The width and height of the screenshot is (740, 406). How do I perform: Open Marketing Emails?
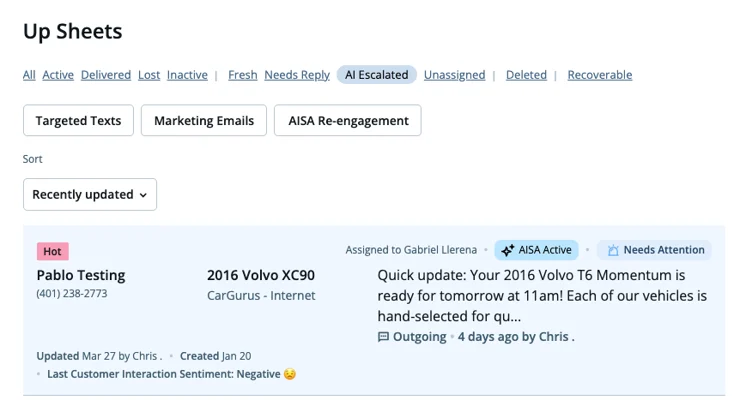point(204,120)
